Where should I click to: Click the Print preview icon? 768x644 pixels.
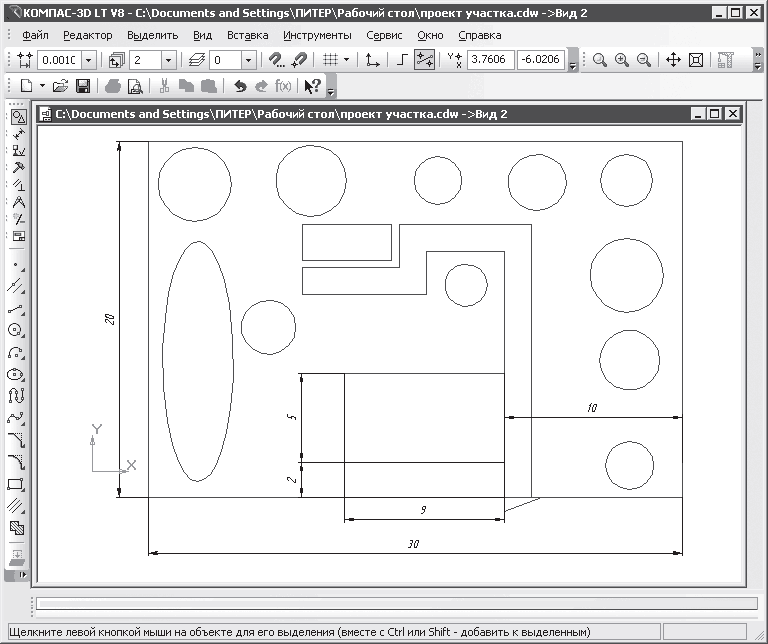pos(134,86)
